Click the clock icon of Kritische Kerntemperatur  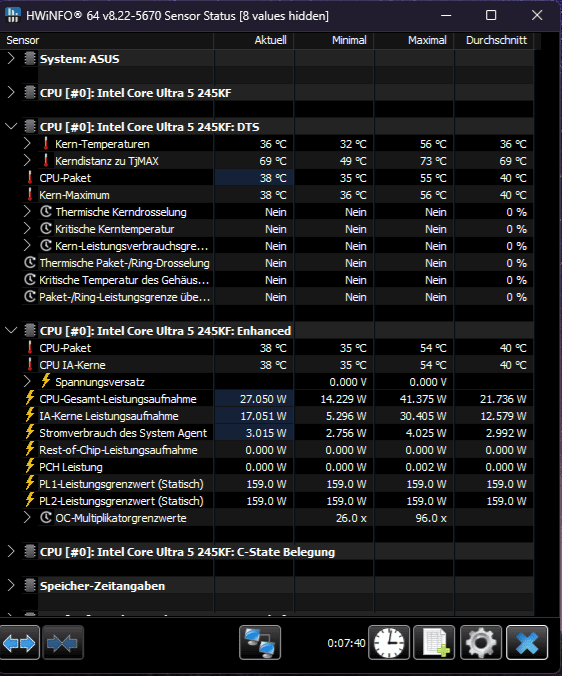pyautogui.click(x=46, y=228)
